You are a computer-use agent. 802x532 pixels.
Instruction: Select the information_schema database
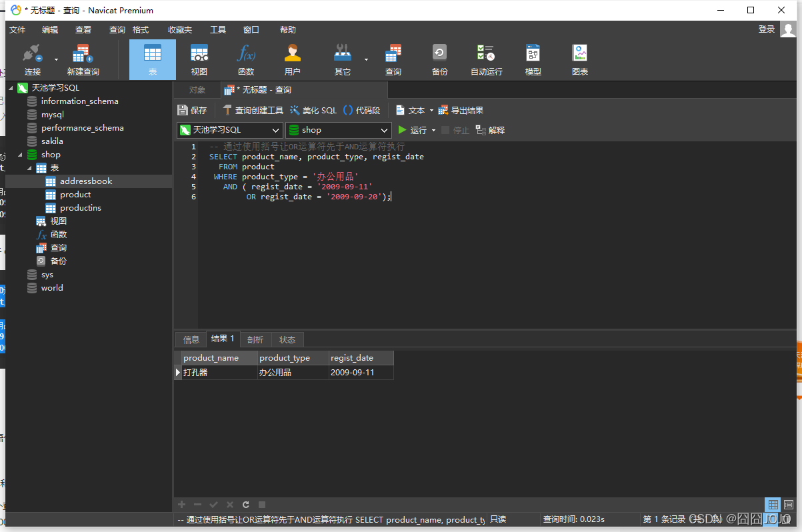(79, 101)
